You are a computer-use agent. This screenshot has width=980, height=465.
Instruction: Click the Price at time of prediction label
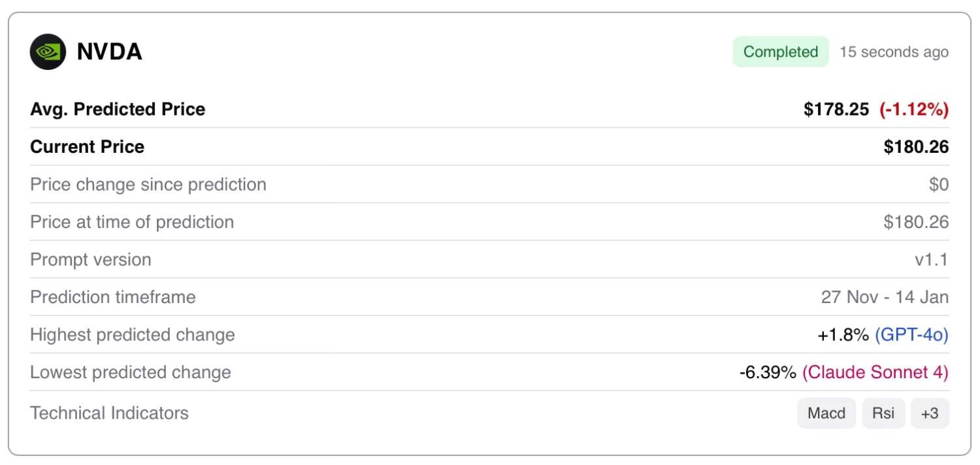[x=132, y=222]
